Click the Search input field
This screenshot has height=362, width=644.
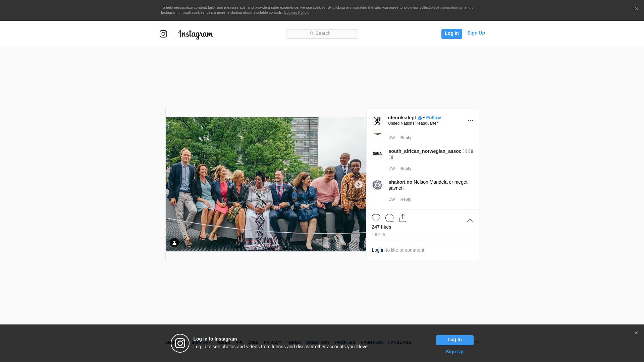tap(322, 34)
